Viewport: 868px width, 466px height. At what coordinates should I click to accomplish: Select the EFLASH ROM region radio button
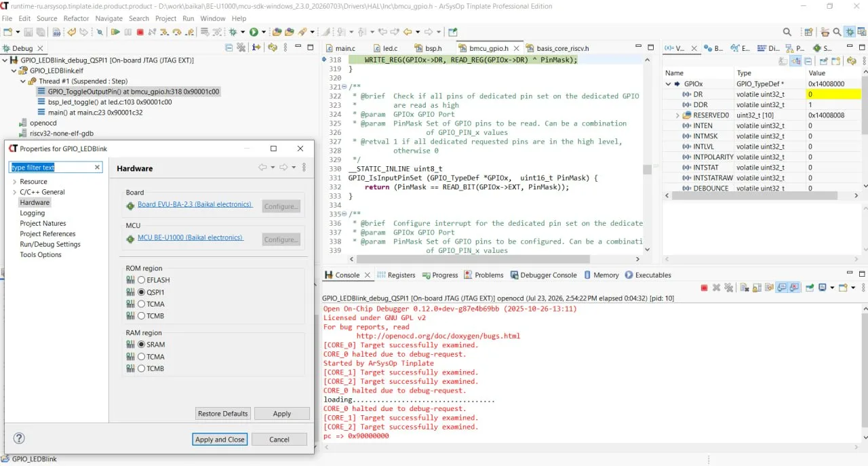click(141, 280)
